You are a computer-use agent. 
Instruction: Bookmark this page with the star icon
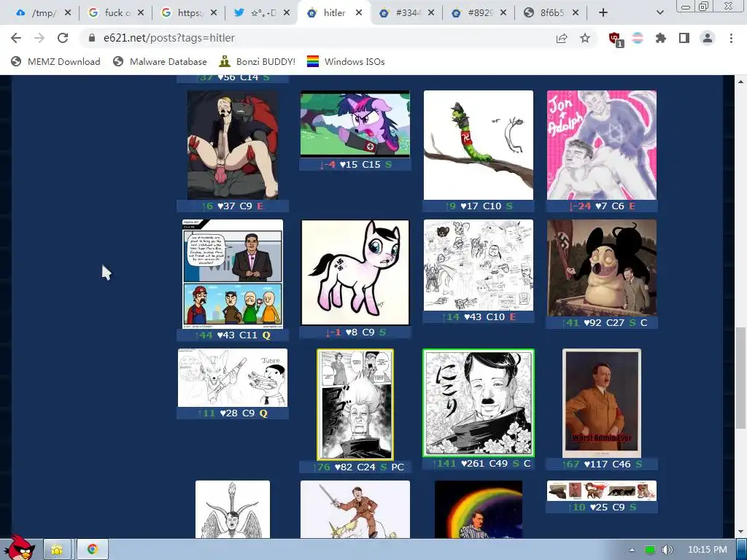pos(585,38)
